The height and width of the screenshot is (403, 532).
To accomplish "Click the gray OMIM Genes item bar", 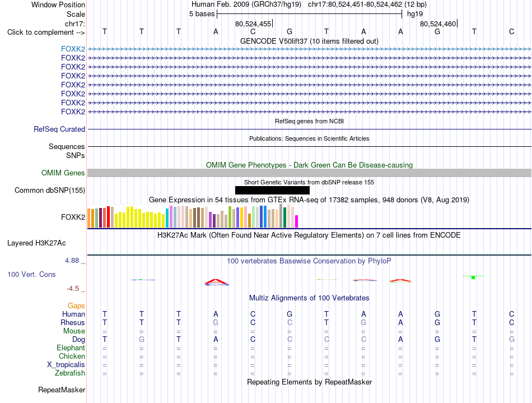I will click(309, 173).
